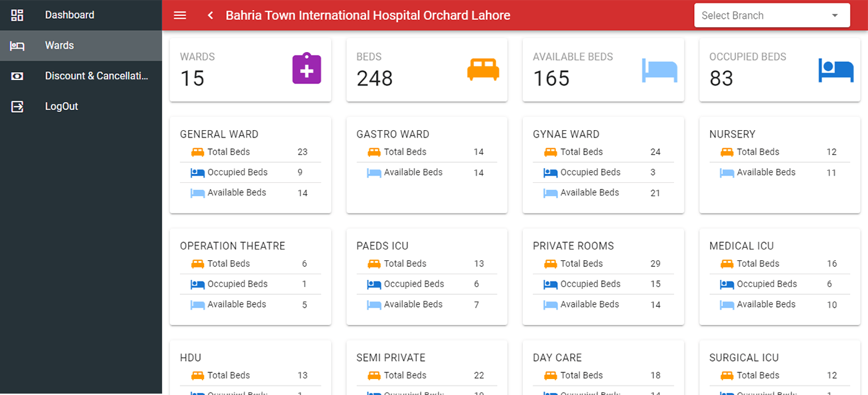Click the Select Branch dropdown arrow

835,15
